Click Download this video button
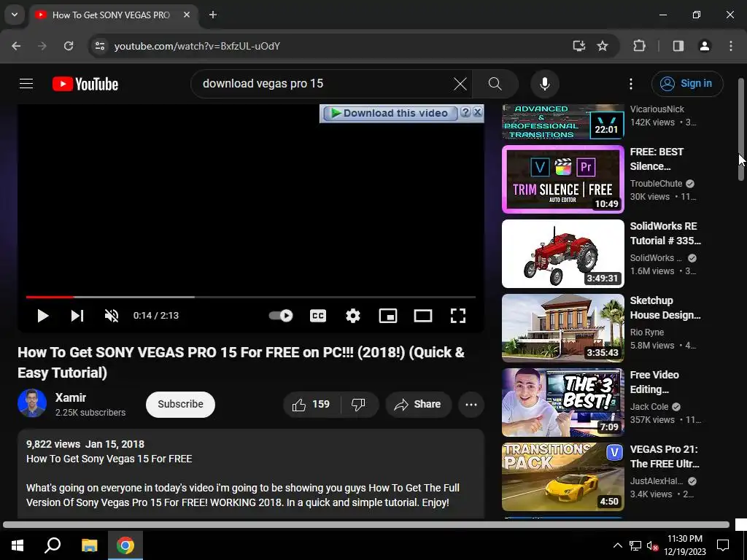Image resolution: width=747 pixels, height=560 pixels. click(390, 113)
